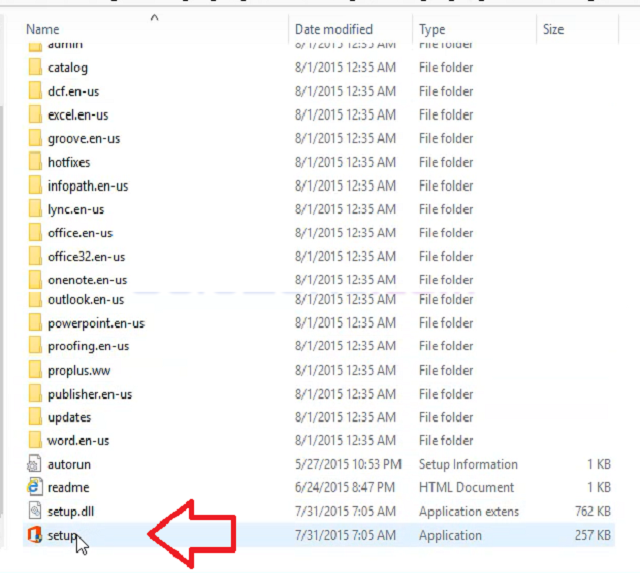Select the updates folder icon
The width and height of the screenshot is (640, 573).
pos(35,417)
